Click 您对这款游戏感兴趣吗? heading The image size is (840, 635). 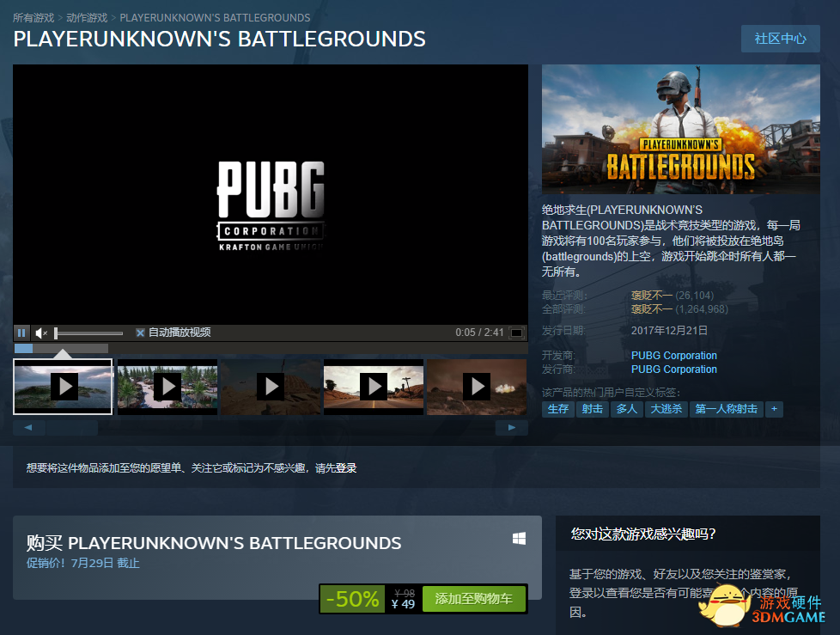coord(642,534)
